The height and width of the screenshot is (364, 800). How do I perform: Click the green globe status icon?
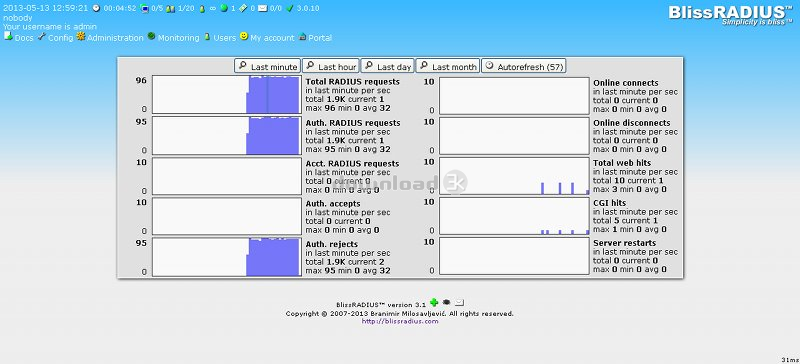tap(223, 8)
